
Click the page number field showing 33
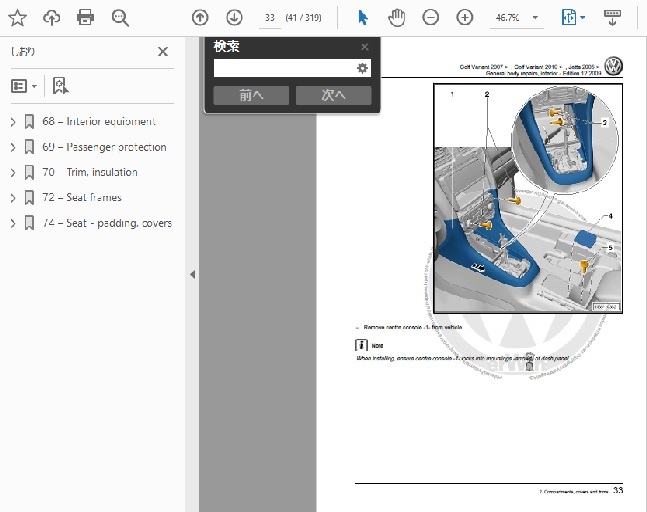pos(270,18)
